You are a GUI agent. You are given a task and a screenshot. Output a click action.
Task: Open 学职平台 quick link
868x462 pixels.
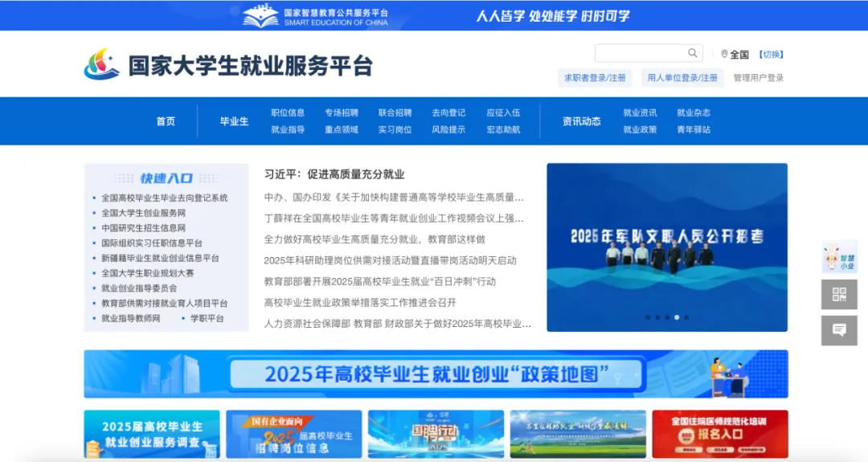tap(207, 318)
